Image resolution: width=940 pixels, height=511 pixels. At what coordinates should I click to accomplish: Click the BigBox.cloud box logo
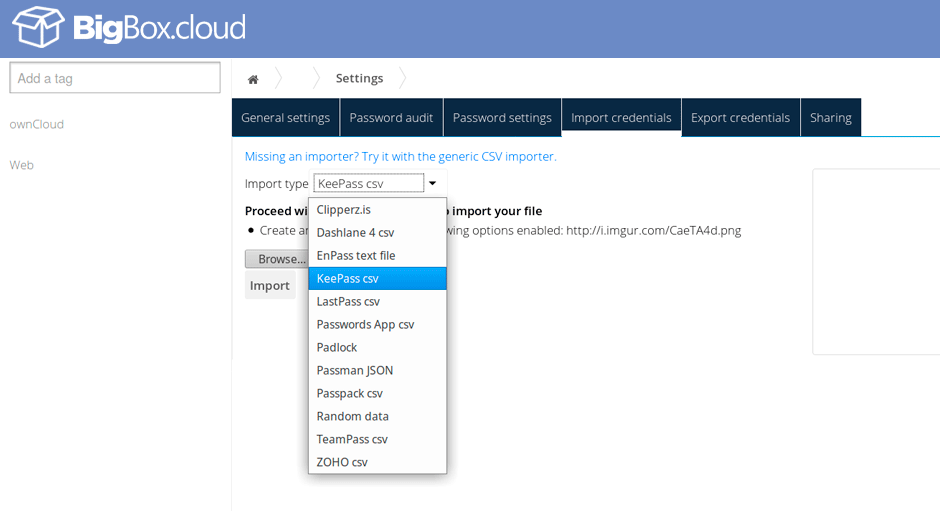pyautogui.click(x=38, y=27)
